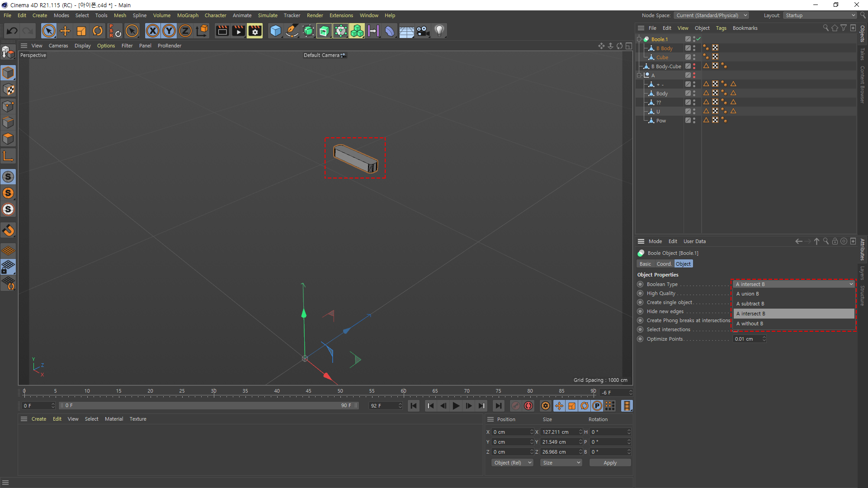Open the MoGraph menu
Screen dimensions: 868x488
(188, 15)
